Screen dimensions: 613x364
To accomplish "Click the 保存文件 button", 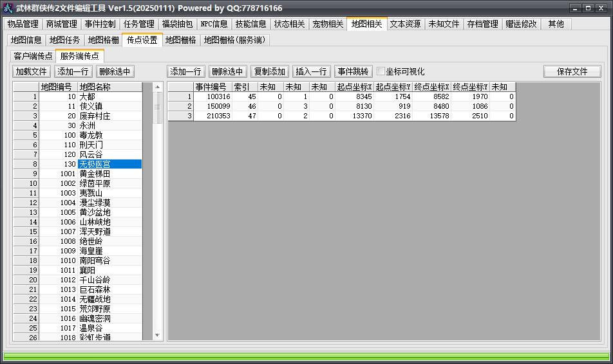I will point(572,71).
